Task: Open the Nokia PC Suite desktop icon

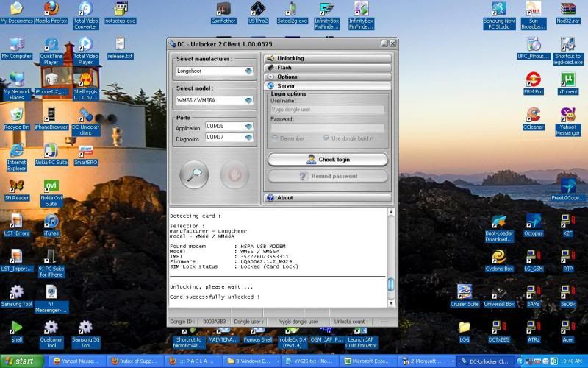Action: [51, 155]
